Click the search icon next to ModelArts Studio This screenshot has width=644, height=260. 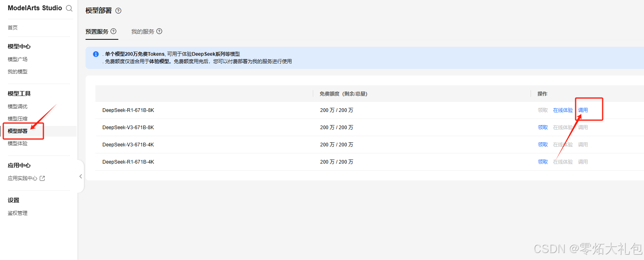69,8
